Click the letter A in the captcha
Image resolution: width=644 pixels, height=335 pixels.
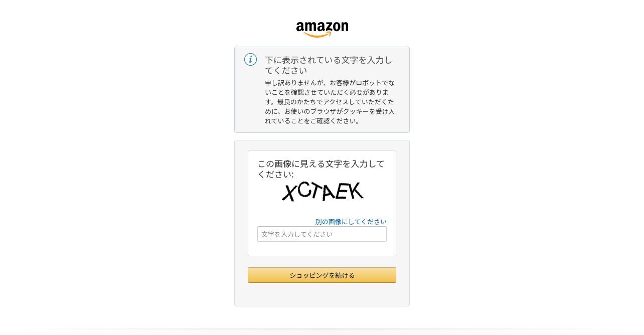[x=329, y=192]
